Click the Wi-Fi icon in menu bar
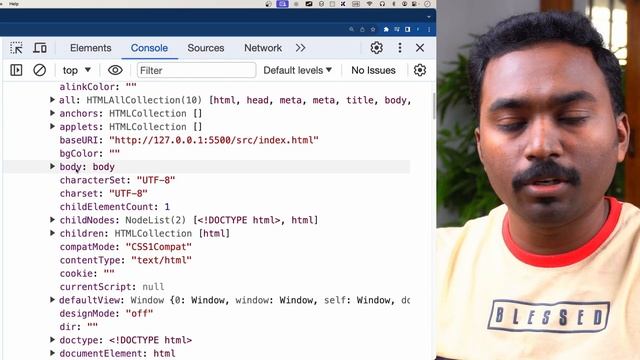Viewport: 640px width, 360px height. 369,4
